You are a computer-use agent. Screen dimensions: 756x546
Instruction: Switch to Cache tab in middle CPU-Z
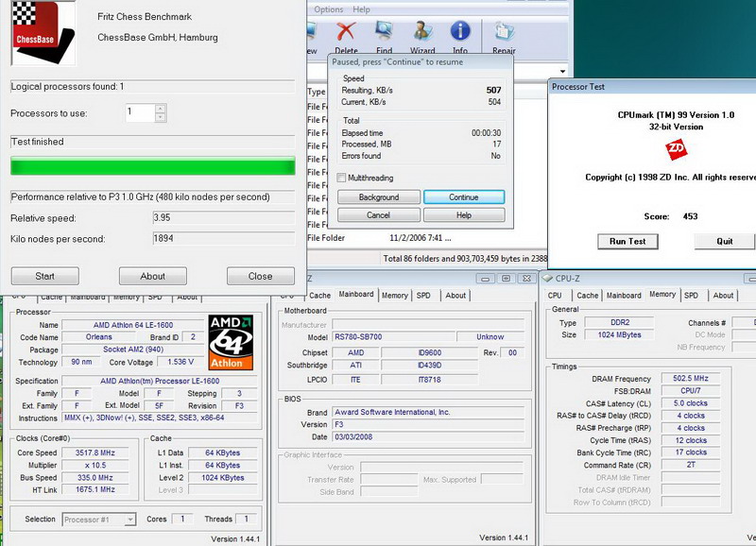[x=319, y=296]
